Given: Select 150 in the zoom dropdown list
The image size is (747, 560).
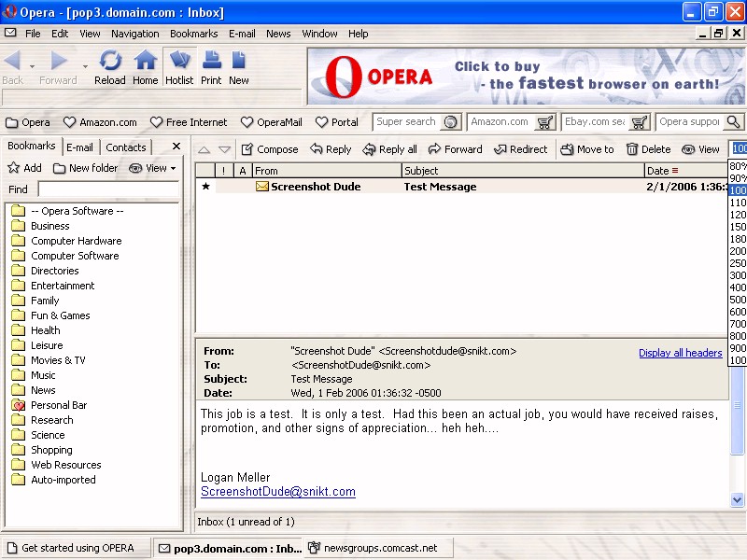Looking at the screenshot, I should [738, 227].
